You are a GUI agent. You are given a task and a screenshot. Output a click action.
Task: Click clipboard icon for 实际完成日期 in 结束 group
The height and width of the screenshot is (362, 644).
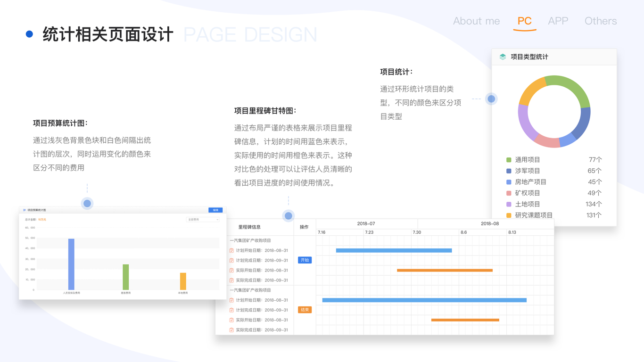click(x=231, y=329)
